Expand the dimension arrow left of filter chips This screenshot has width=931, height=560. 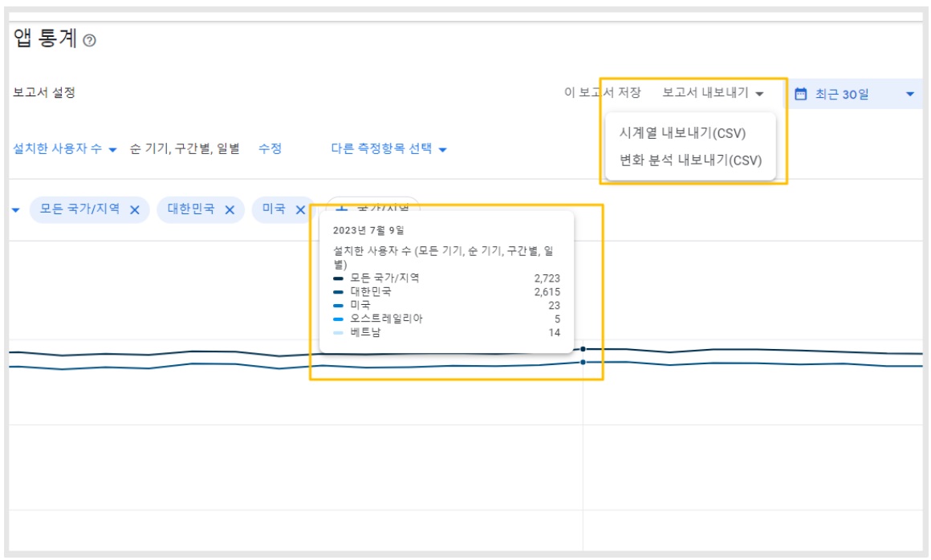click(15, 210)
